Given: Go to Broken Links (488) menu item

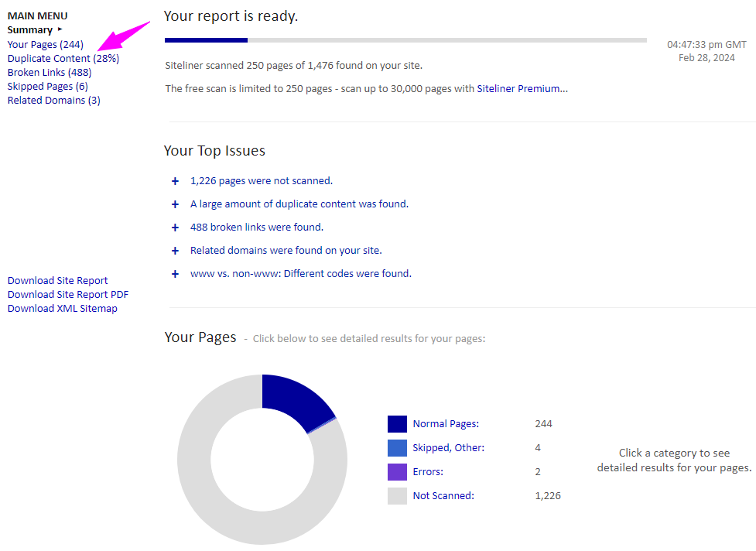Looking at the screenshot, I should (x=49, y=73).
